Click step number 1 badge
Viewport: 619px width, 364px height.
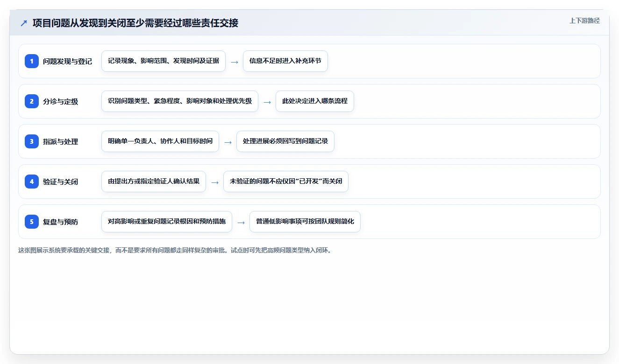coord(32,61)
